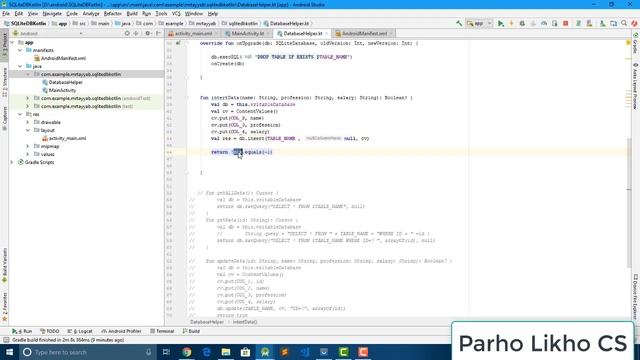Open the Build tool window
The width and height of the screenshot is (640, 360).
(191, 331)
